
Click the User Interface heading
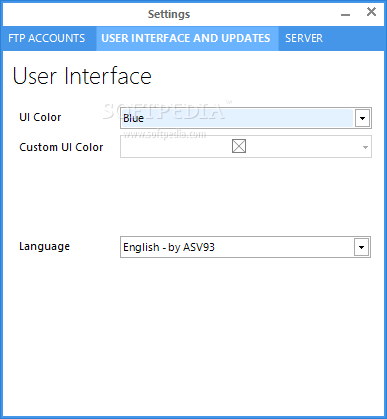[x=82, y=76]
